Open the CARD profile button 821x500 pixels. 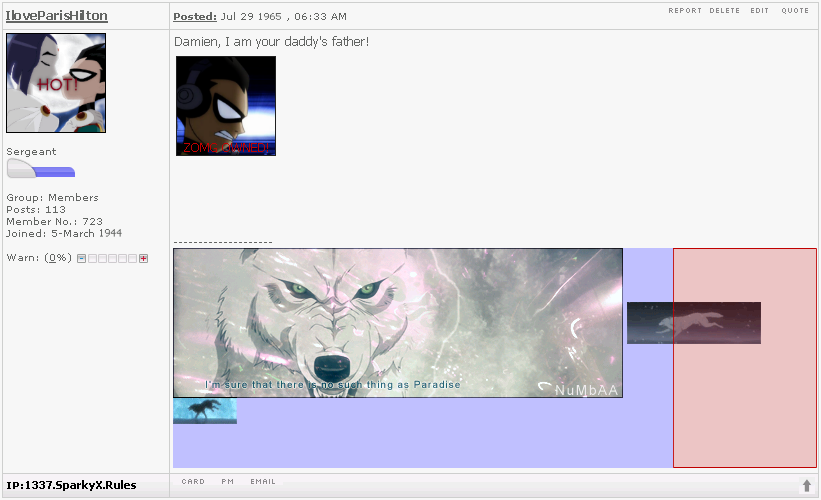(x=193, y=481)
